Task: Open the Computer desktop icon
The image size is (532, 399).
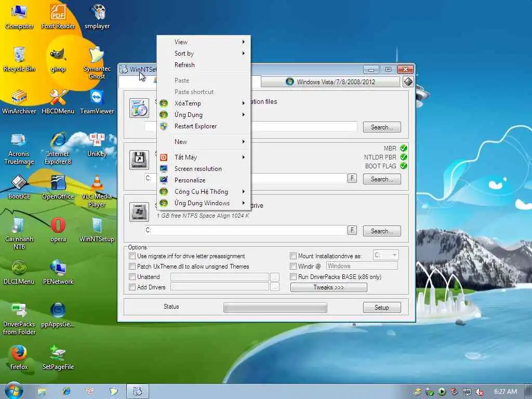Action: (x=19, y=16)
